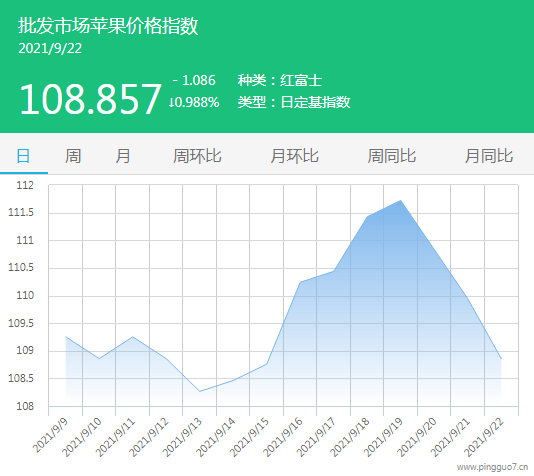Open the 周同比 tab
Screen dimensions: 534x476
coord(392,156)
